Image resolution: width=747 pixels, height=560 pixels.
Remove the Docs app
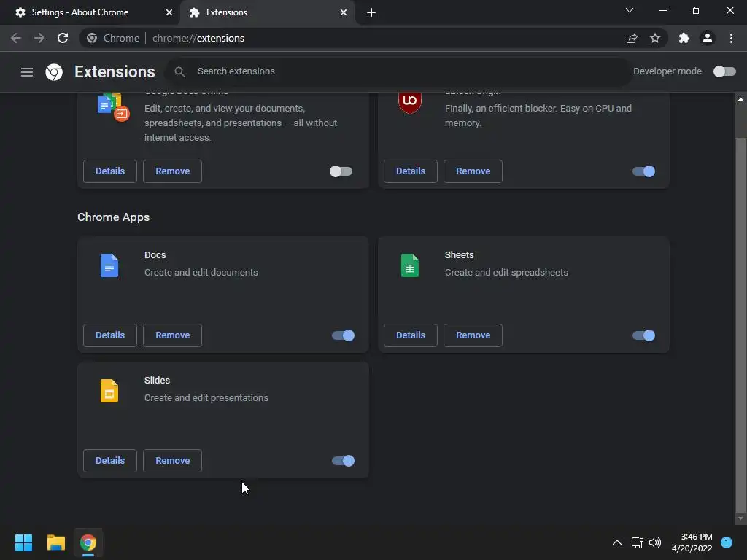click(x=172, y=335)
